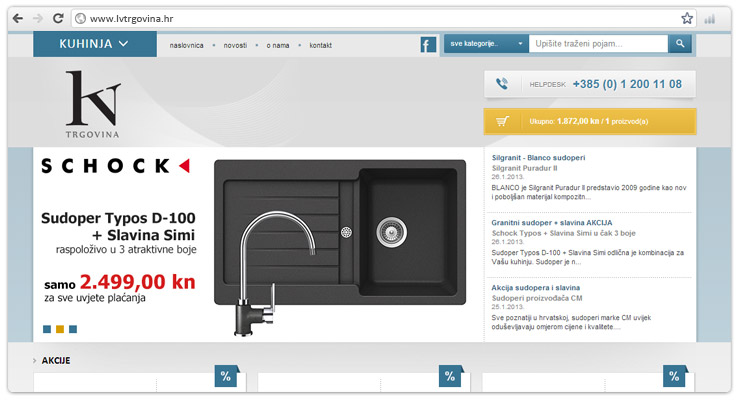Select the third blue slider indicator square

[73, 329]
